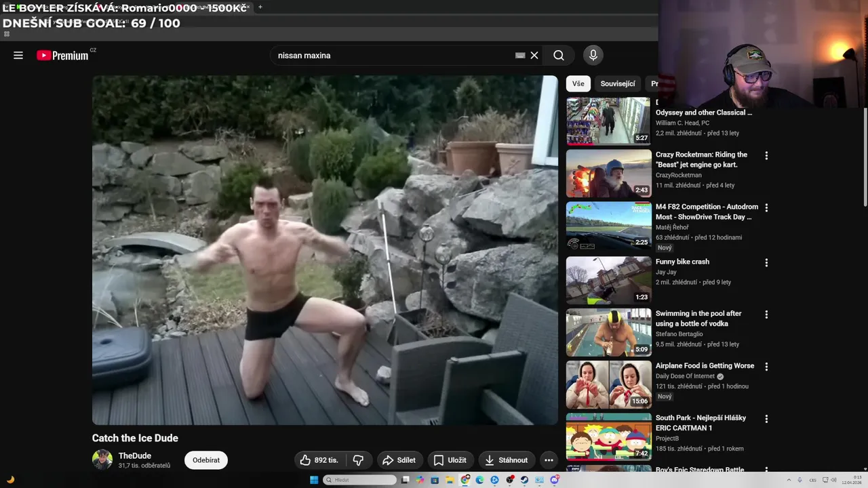Open the Odyssey and other Classical thumbnail
The width and height of the screenshot is (868, 488).
tap(608, 121)
